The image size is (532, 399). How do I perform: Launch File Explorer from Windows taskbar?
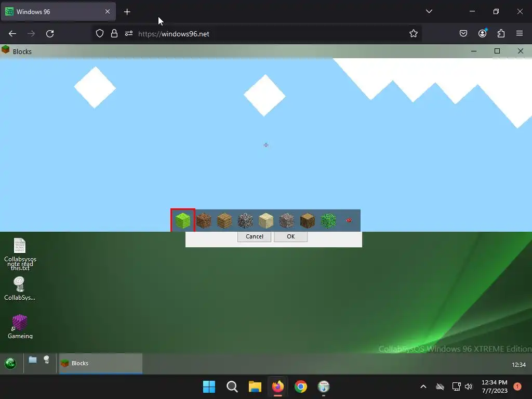click(255, 387)
